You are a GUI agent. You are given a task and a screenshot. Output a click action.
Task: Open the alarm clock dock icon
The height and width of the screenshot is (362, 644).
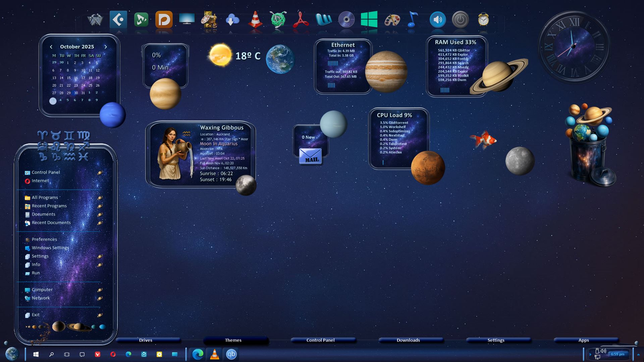click(483, 20)
